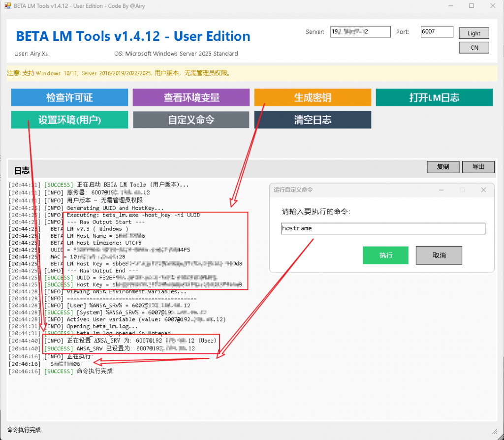Click the 检查许可证 button

(x=69, y=97)
